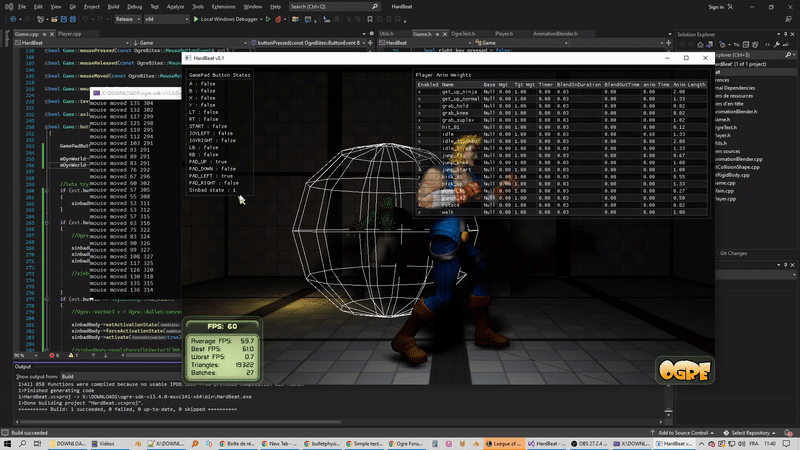Open the Build menu
800x450 pixels.
[113, 7]
